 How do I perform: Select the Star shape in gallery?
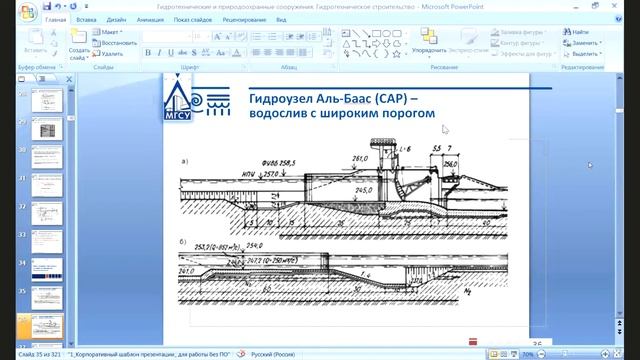396,53
